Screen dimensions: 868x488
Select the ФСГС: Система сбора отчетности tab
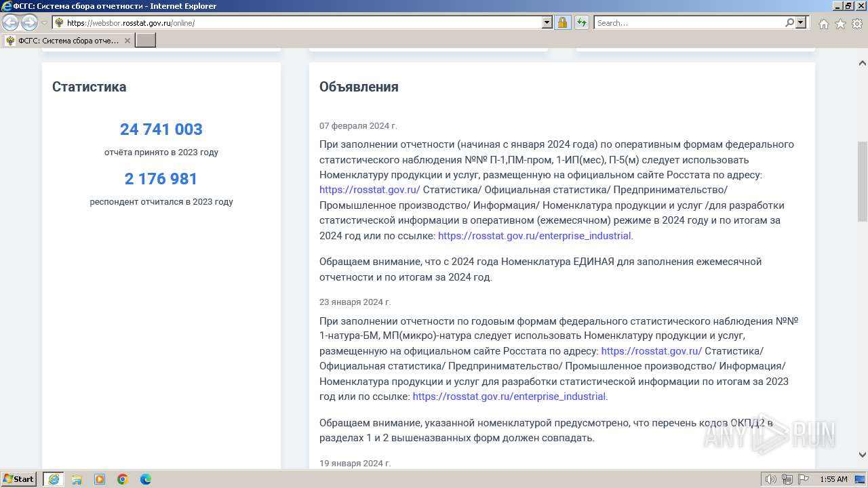[68, 41]
